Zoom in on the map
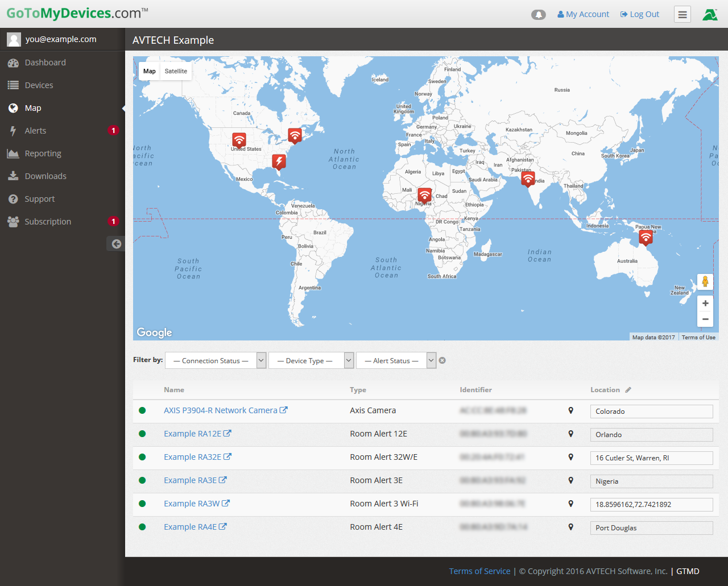The width and height of the screenshot is (728, 586). (705, 304)
